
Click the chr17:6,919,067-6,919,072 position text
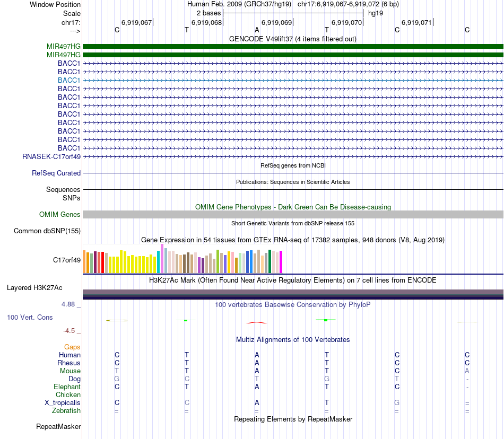[x=348, y=4]
